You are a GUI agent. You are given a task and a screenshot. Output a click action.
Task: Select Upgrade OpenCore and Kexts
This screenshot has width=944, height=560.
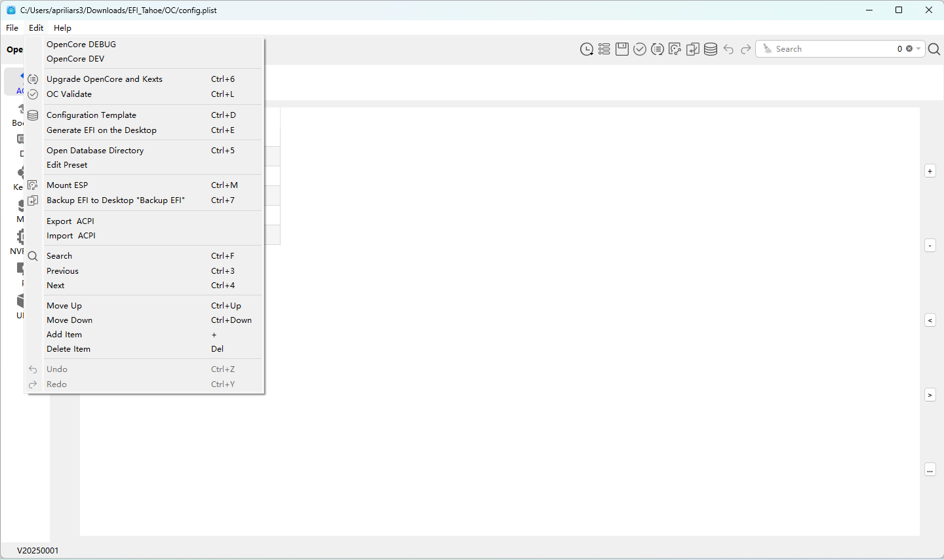point(104,79)
